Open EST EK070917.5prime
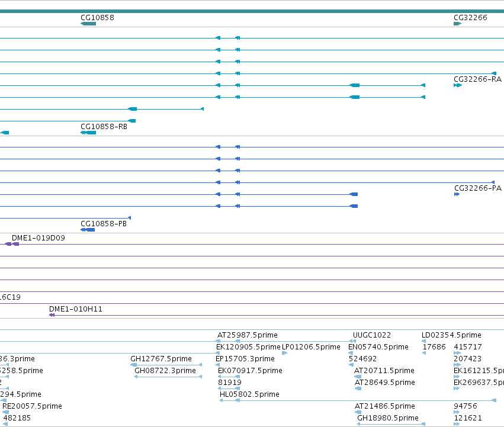The width and height of the screenshot is (504, 427). [250, 371]
